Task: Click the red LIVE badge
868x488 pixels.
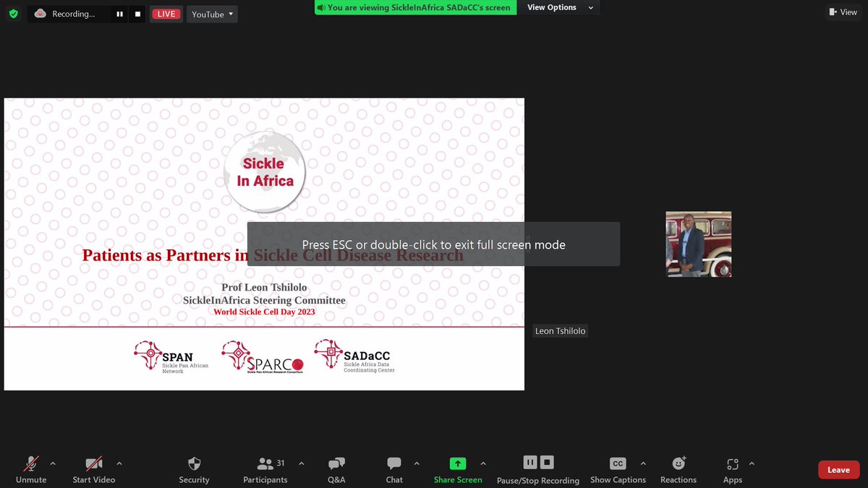Action: 166,14
